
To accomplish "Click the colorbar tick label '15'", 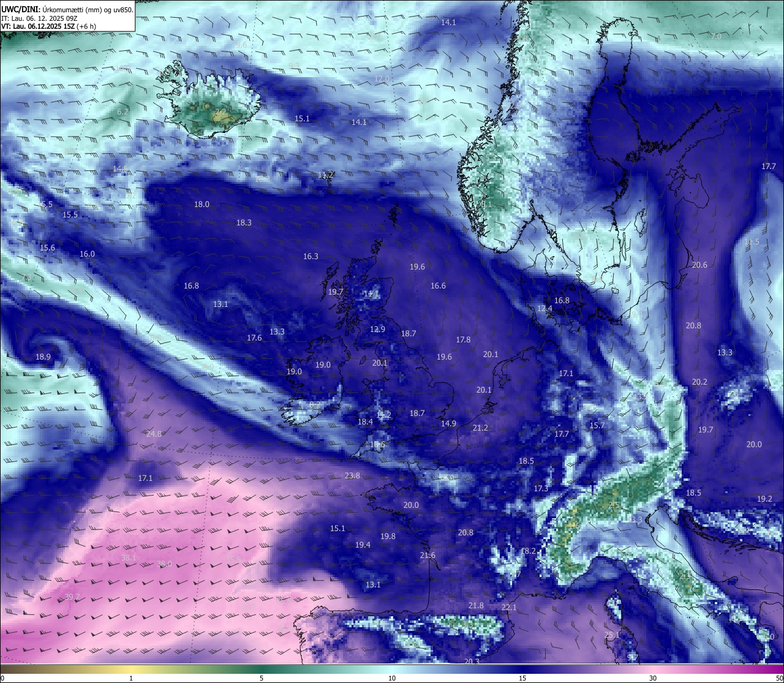I will (522, 678).
